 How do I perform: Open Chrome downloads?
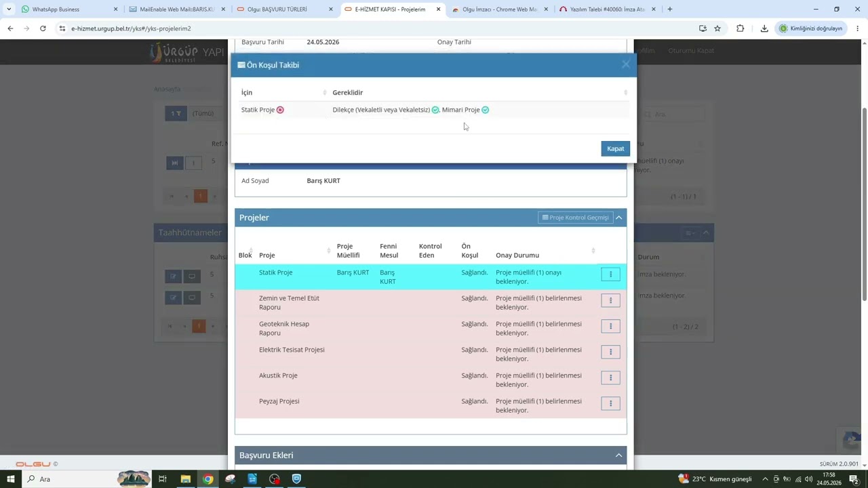pos(764,28)
